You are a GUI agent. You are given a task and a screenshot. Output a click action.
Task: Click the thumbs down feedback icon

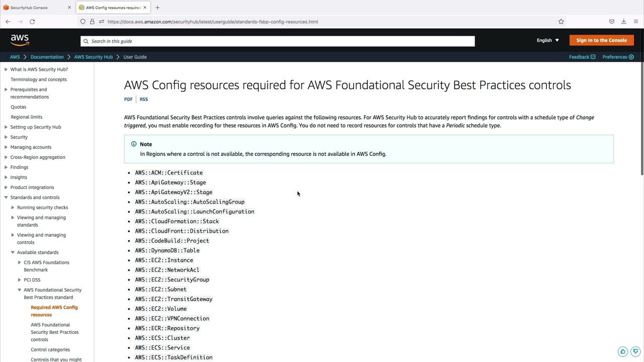tap(635, 351)
